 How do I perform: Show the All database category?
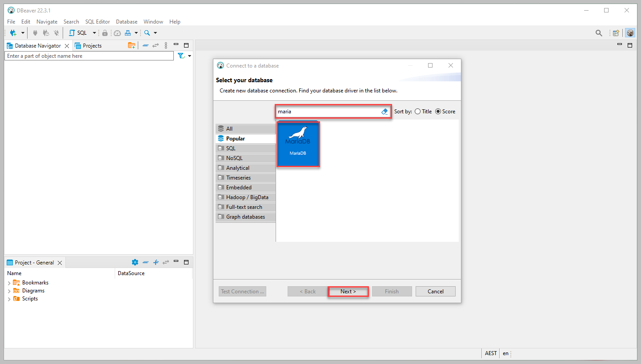tap(246, 129)
